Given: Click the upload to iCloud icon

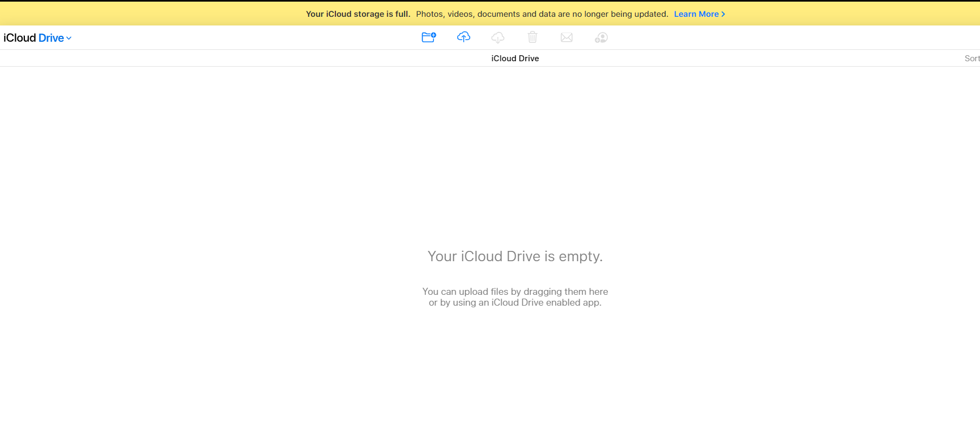Looking at the screenshot, I should click(463, 37).
